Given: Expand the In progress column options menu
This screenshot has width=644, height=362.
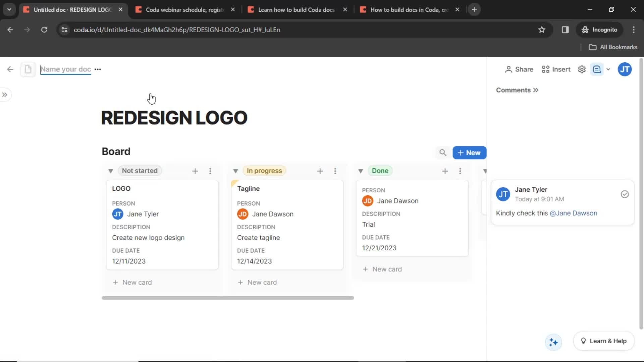Looking at the screenshot, I should (x=335, y=171).
